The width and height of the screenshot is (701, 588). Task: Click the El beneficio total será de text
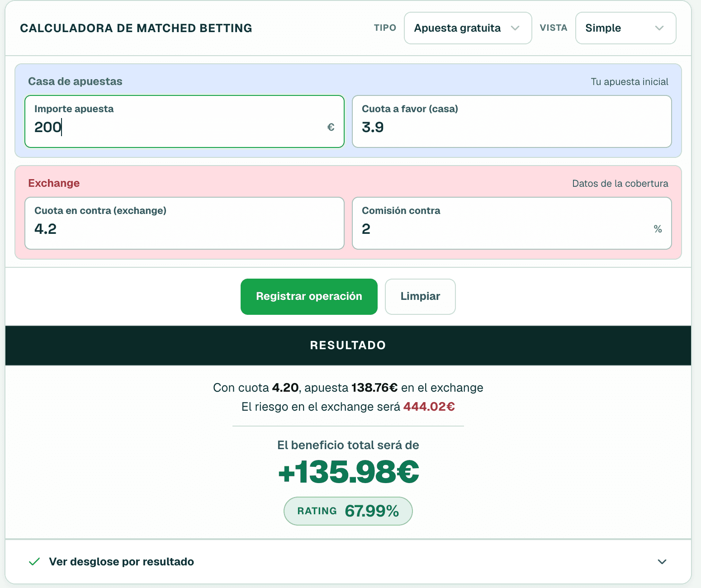click(x=348, y=445)
